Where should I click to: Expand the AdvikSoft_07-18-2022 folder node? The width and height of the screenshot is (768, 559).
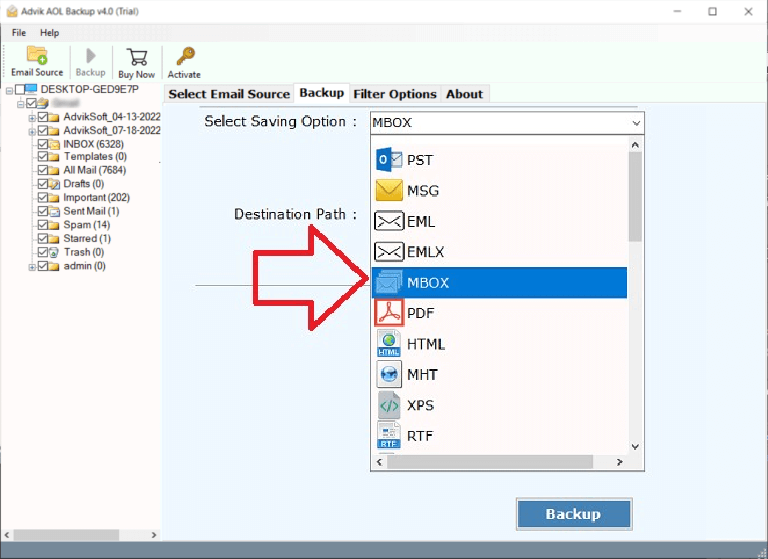(32, 132)
